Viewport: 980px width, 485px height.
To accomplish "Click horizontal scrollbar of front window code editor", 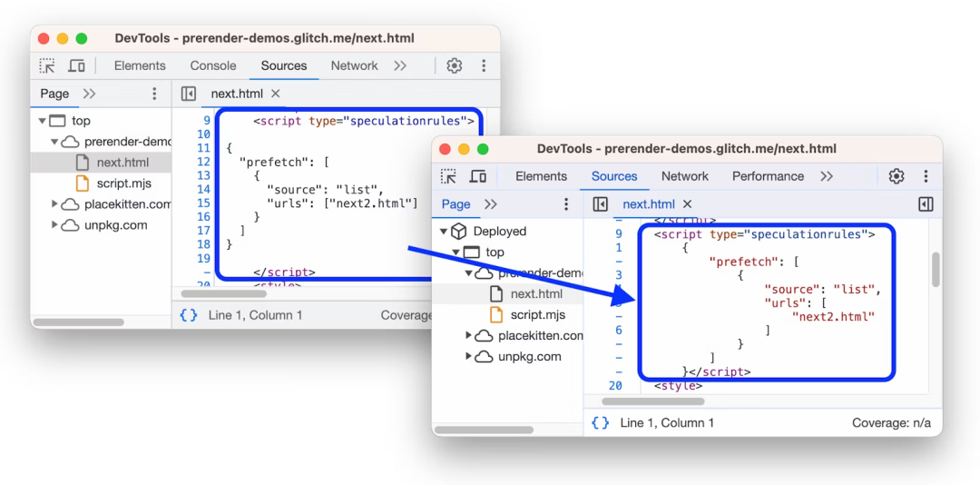I will [653, 401].
